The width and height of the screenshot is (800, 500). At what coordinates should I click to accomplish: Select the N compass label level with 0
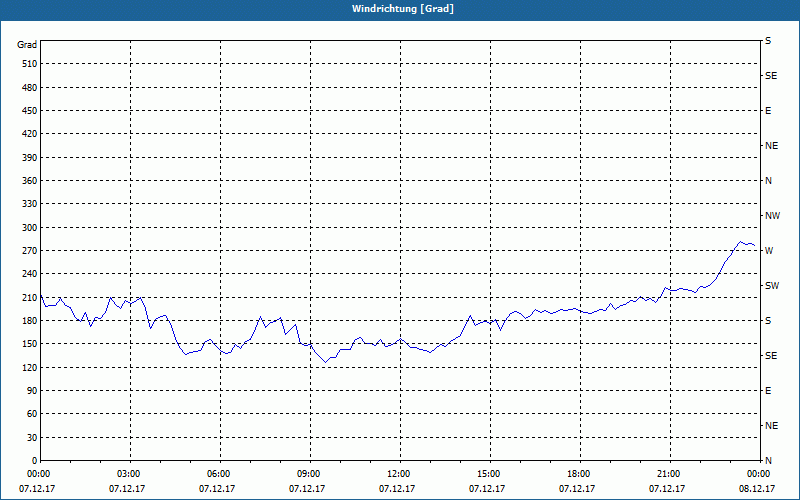(x=768, y=461)
